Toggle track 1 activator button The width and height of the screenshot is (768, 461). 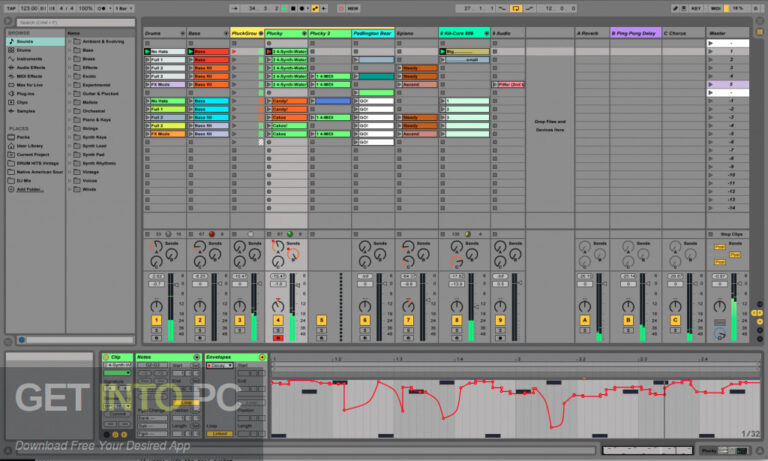tap(156, 320)
